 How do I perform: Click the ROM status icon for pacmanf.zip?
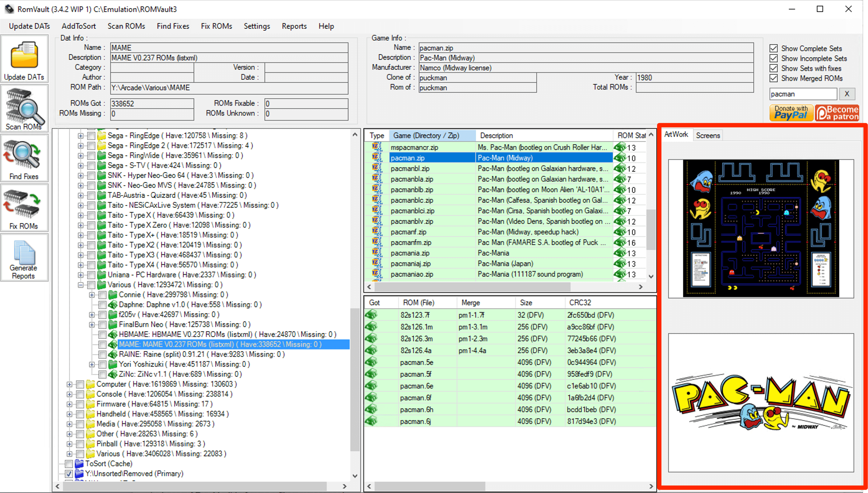click(x=620, y=232)
